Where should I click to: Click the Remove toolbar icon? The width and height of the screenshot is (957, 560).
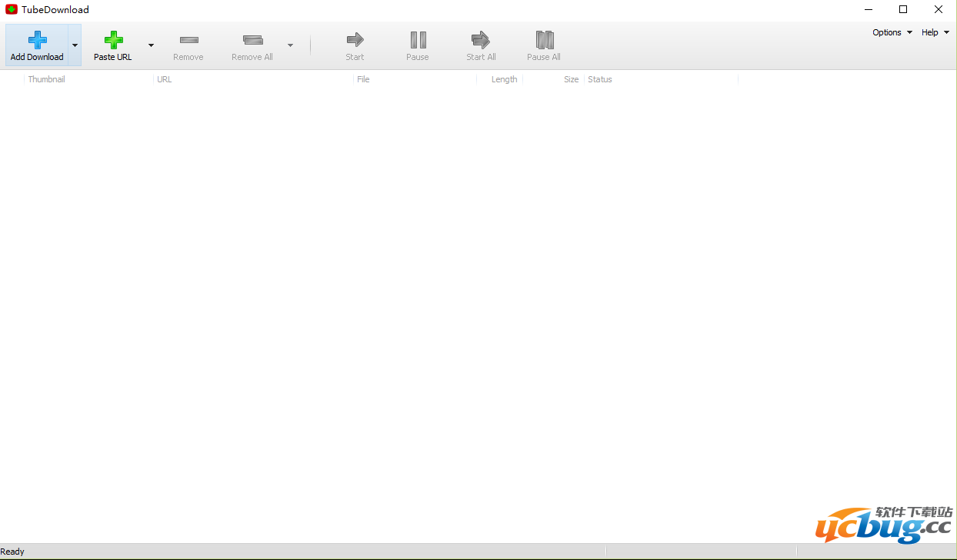click(x=188, y=40)
